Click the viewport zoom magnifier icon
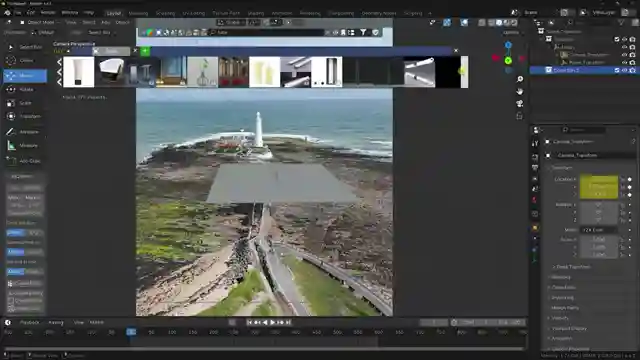Screen dimensions: 640x360 [520, 79]
